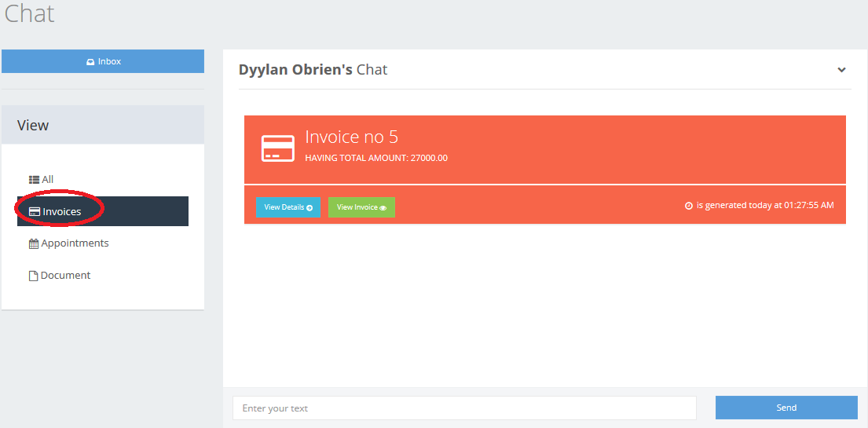Open the Inbox button
The height and width of the screenshot is (428, 868).
point(103,61)
